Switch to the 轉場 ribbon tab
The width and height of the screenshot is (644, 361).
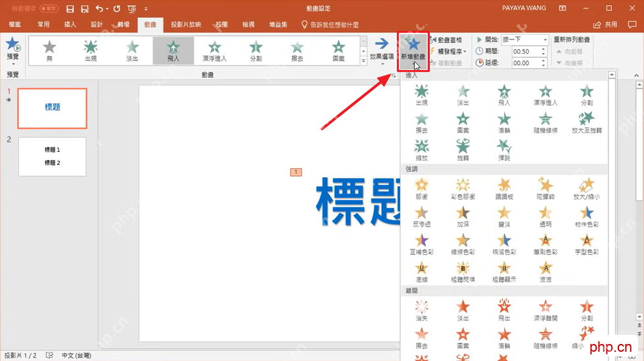(124, 25)
